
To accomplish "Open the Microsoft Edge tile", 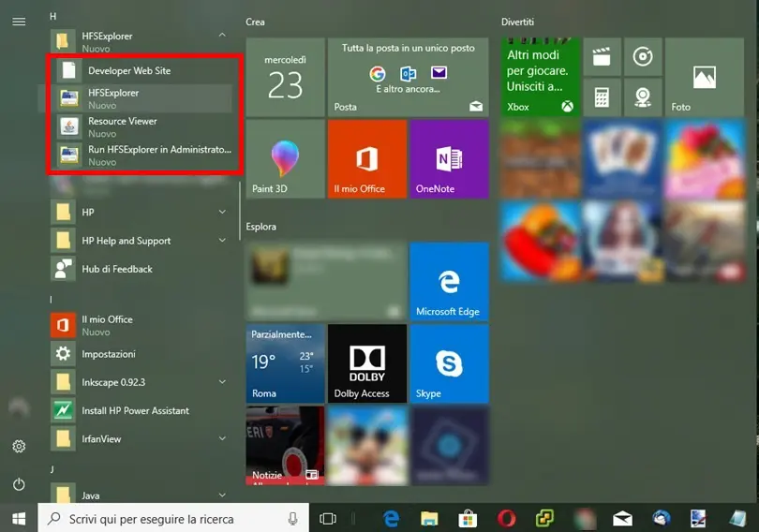I will tap(449, 282).
